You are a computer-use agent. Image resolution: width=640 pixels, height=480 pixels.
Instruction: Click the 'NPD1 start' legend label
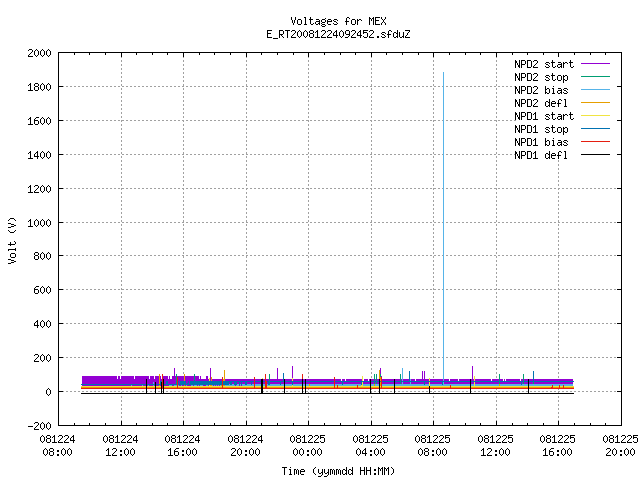point(544,116)
